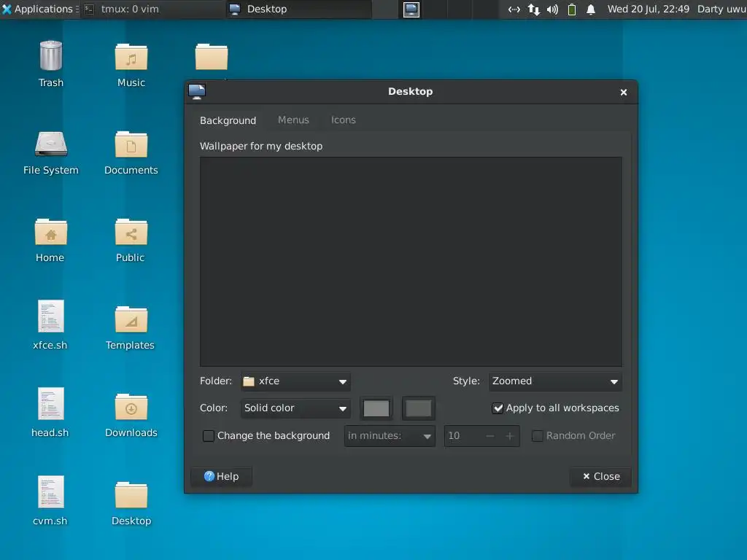Viewport: 747px width, 560px height.
Task: Open the Color dropdown showing Solid color
Action: pyautogui.click(x=295, y=408)
